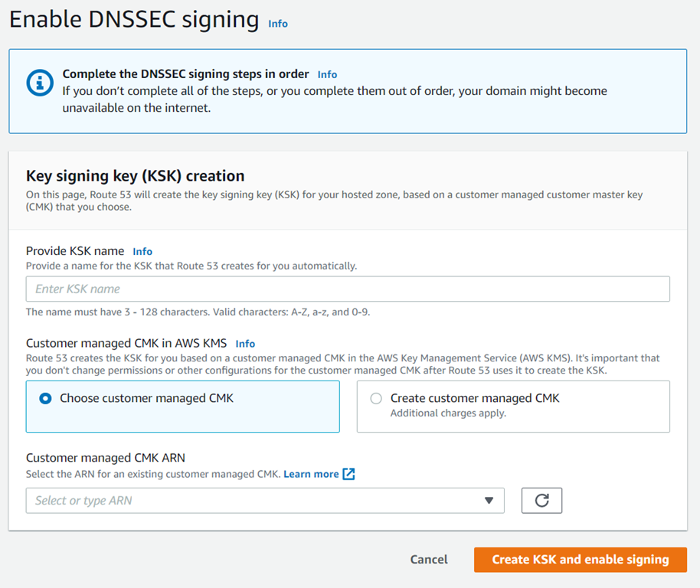This screenshot has height=588, width=700.
Task: Open Info link next to Provide KSK name
Action: point(142,251)
